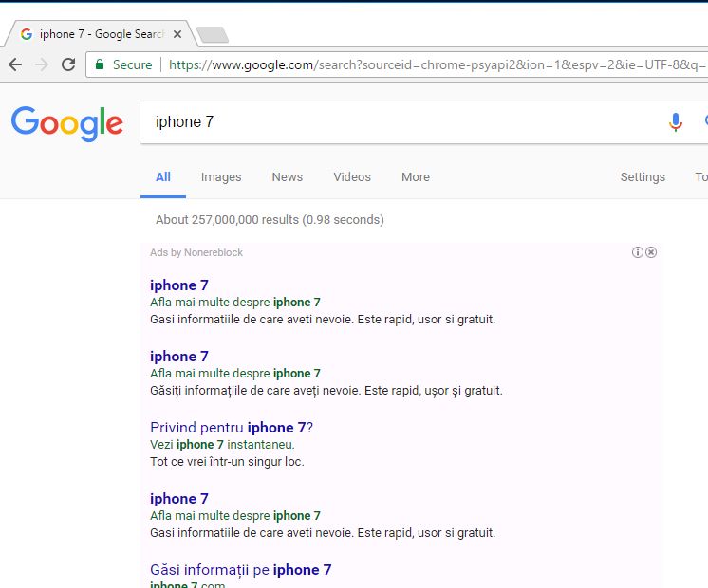Image resolution: width=708 pixels, height=588 pixels.
Task: Click the green padlock Secure icon
Action: [x=100, y=64]
